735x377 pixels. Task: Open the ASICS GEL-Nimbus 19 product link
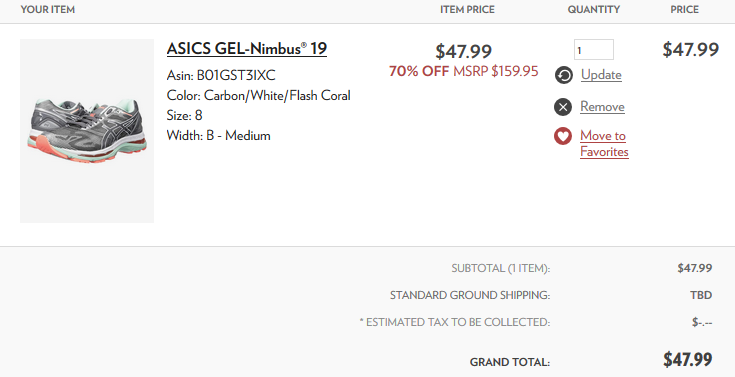pos(247,49)
